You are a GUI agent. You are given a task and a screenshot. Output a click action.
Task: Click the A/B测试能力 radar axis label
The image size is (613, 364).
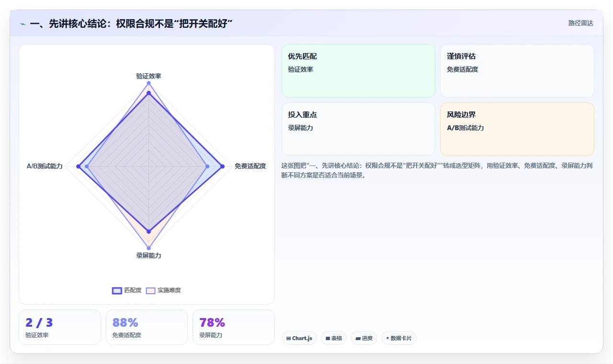[45, 166]
